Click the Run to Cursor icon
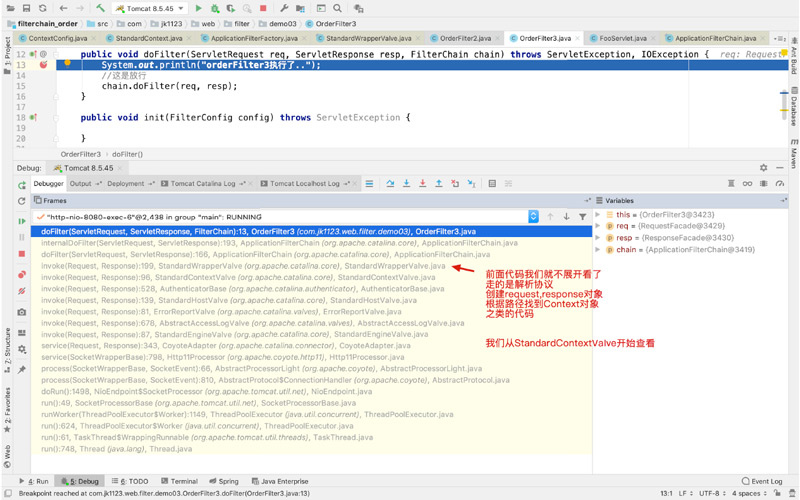800x500 pixels. (471, 184)
